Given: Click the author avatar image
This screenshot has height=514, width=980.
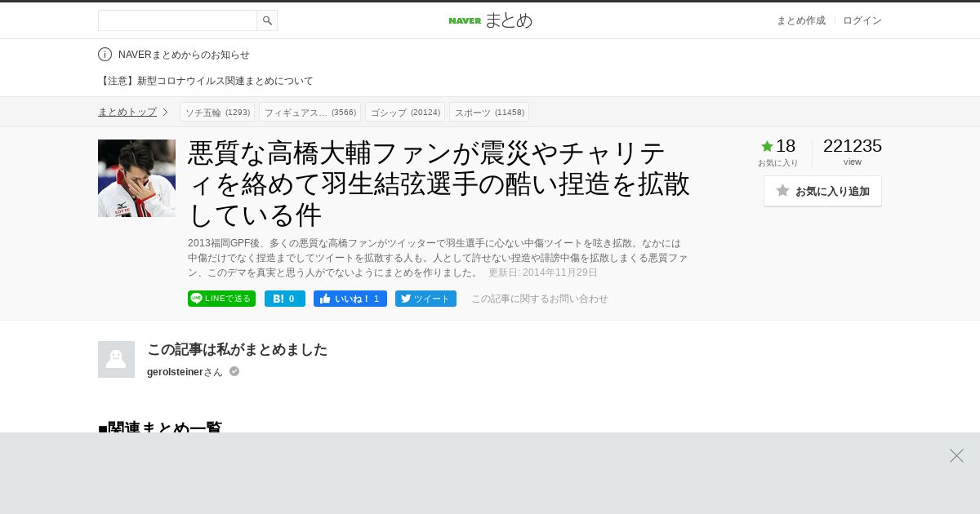Looking at the screenshot, I should (x=116, y=359).
